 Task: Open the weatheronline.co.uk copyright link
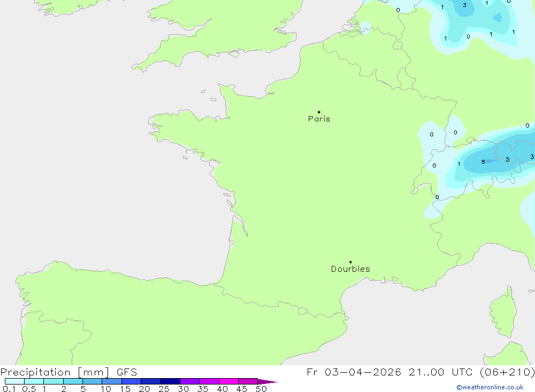[x=490, y=387]
